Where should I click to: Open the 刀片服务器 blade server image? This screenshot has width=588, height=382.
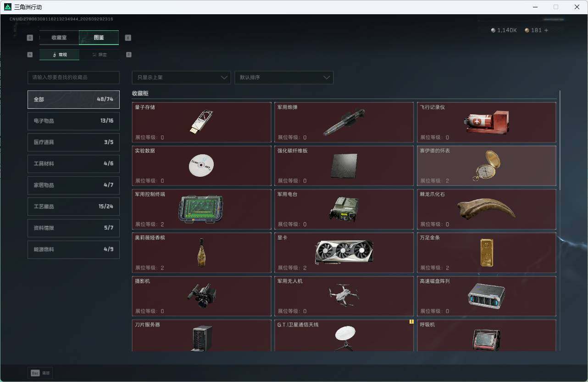201,338
